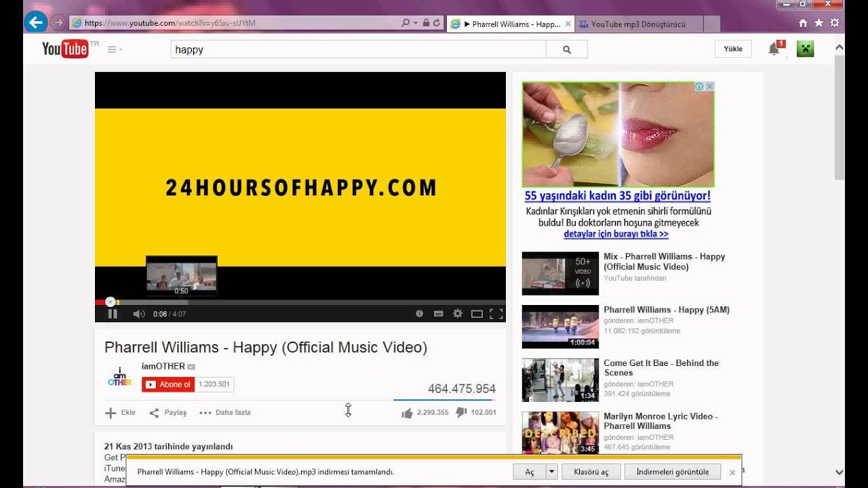
Task: Switch to YouTube mp3 Dönüştürücü tab
Action: (638, 24)
